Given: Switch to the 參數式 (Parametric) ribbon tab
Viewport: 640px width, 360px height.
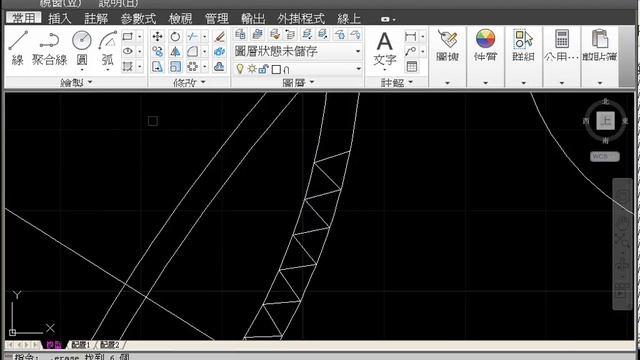Looking at the screenshot, I should coord(138,18).
